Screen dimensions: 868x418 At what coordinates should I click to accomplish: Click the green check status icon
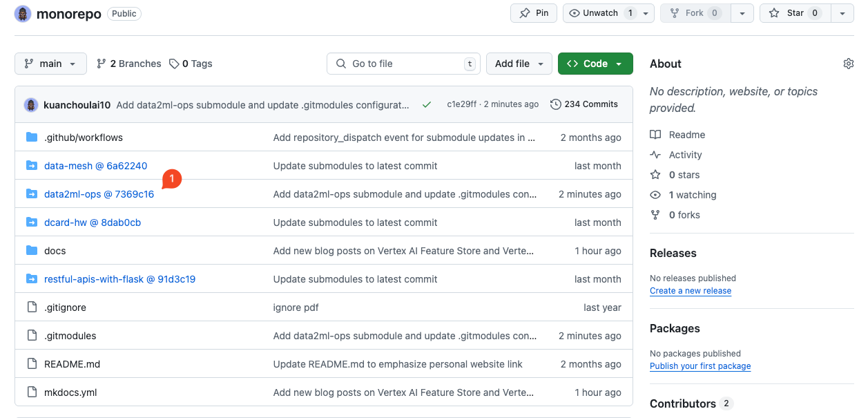(427, 104)
